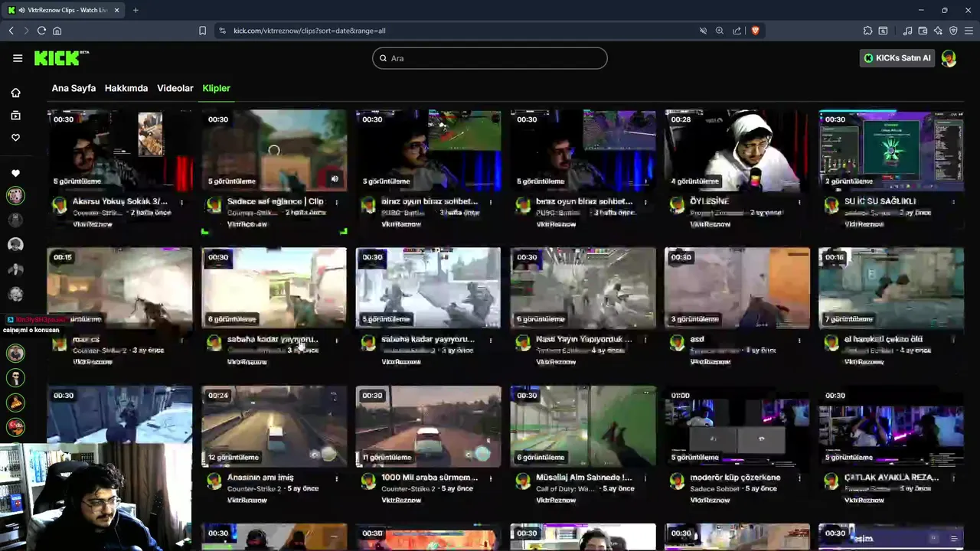The image size is (980, 551).
Task: Open Following heart icon in sidebar
Action: pos(15,138)
